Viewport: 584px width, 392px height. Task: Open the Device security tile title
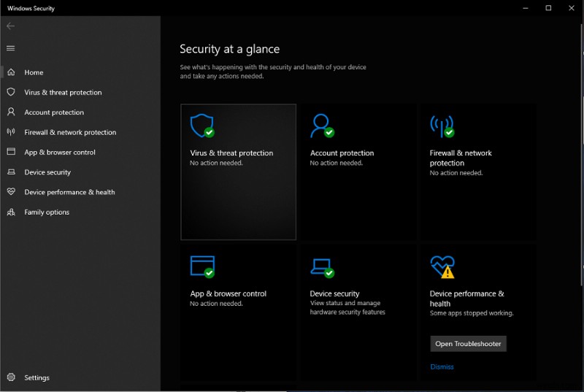[x=334, y=293]
